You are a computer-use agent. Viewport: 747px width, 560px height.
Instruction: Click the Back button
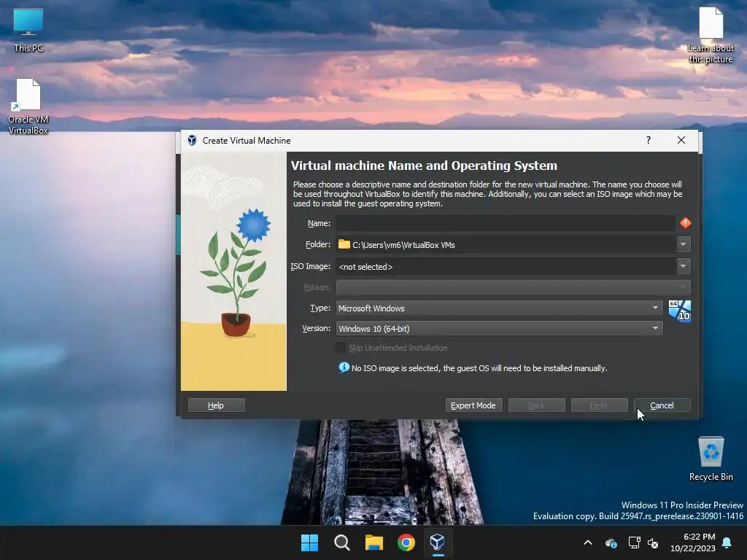536,405
